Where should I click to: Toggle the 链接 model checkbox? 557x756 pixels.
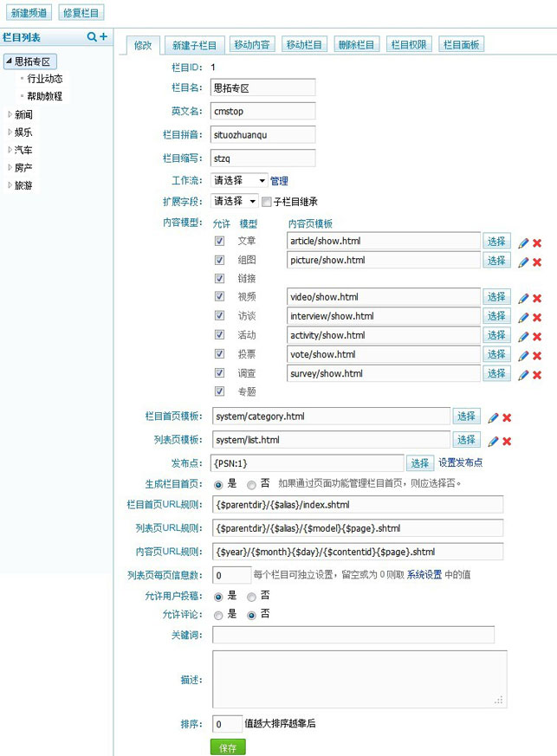click(x=219, y=278)
